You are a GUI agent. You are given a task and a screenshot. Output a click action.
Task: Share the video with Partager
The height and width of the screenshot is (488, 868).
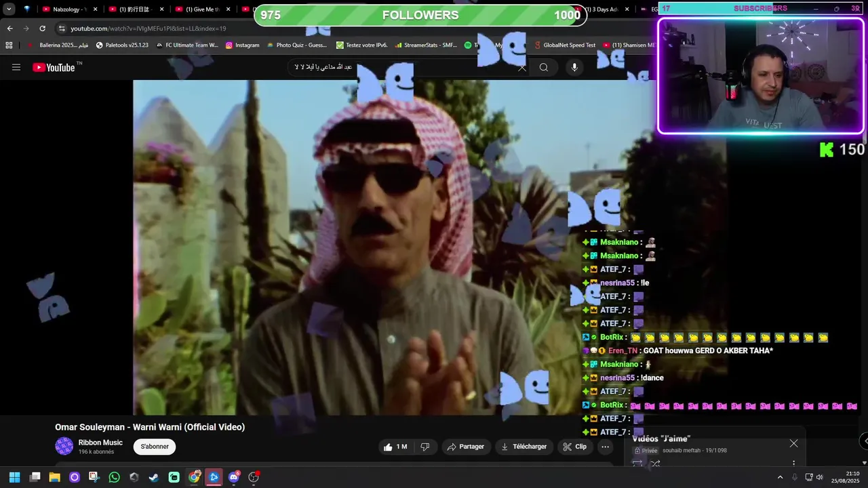click(465, 447)
